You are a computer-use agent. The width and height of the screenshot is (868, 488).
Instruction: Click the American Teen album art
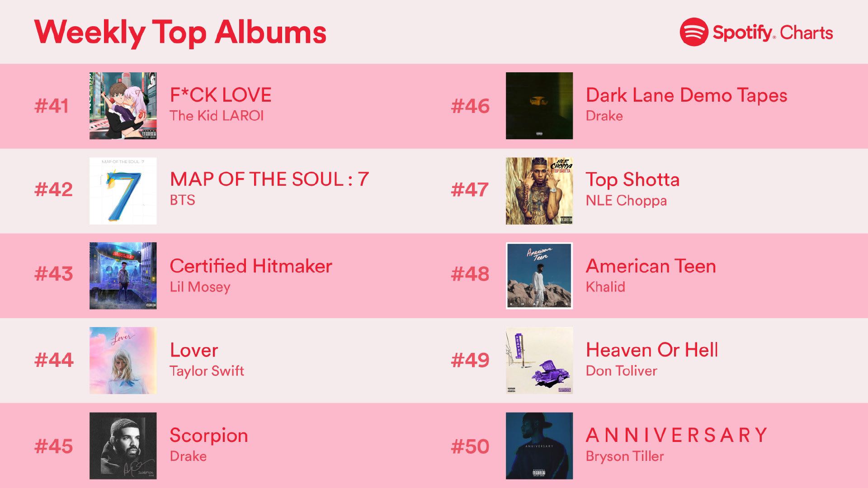[539, 276]
